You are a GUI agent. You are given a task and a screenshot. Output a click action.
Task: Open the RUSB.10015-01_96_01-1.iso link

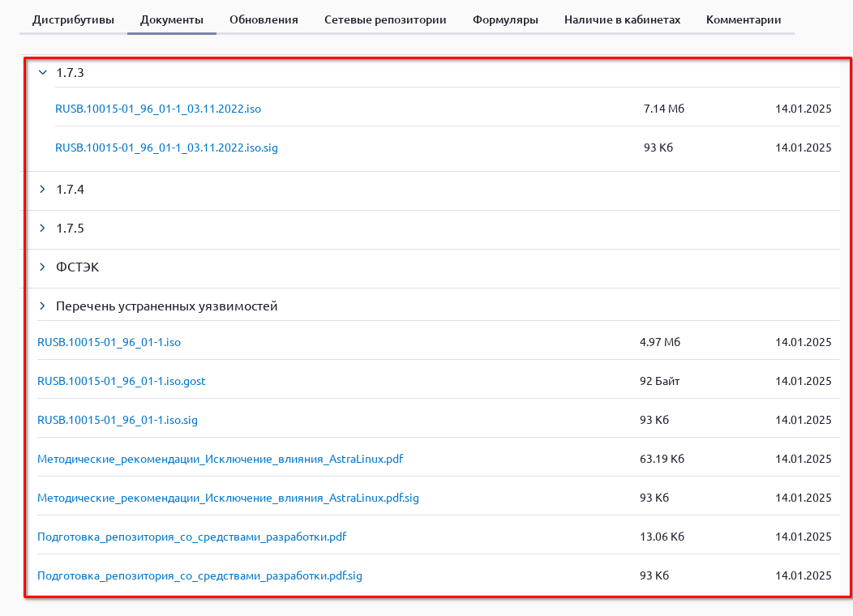pyautogui.click(x=109, y=342)
